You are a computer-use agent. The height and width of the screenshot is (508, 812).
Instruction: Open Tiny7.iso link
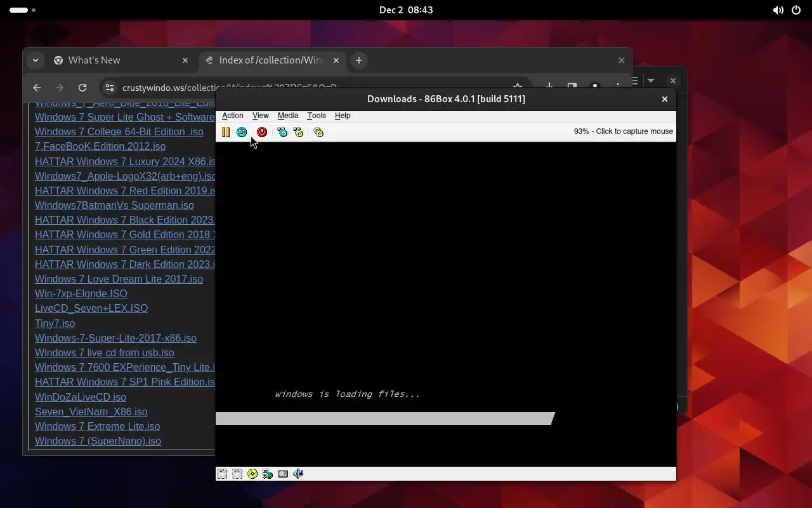coord(55,323)
